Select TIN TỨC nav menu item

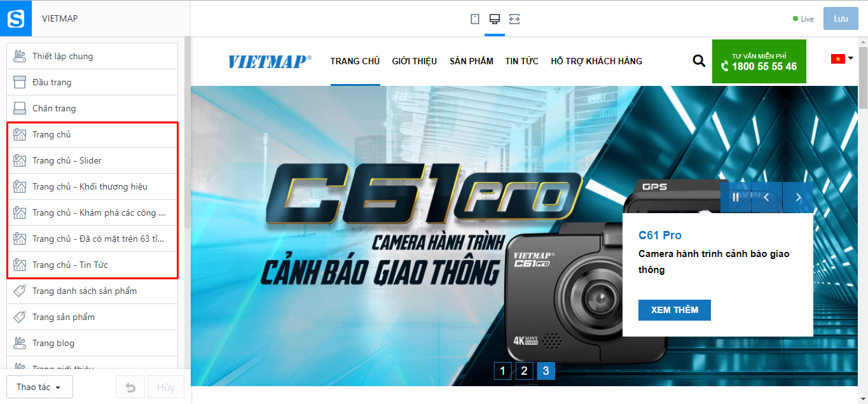[522, 61]
